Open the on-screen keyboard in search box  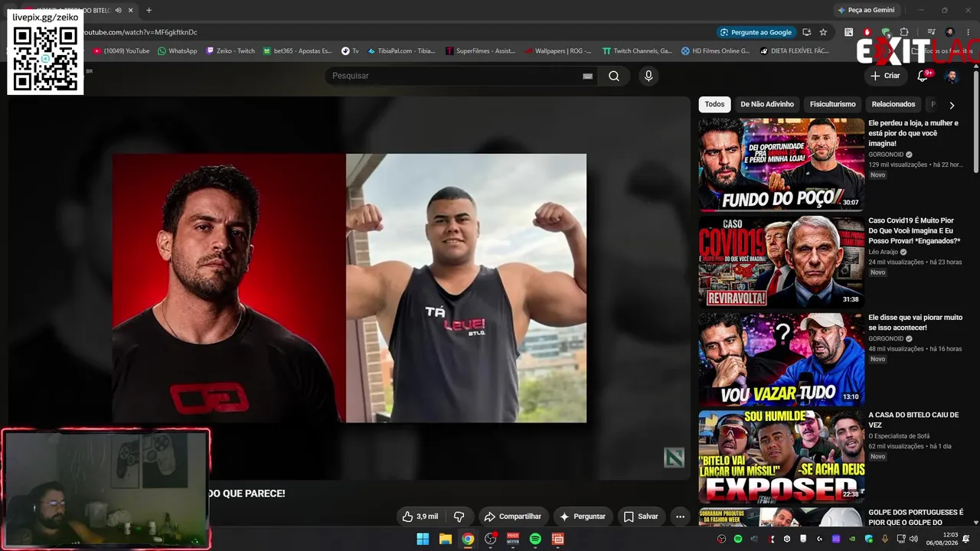pyautogui.click(x=587, y=76)
